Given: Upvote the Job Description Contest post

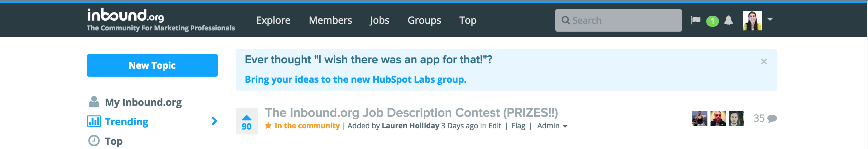Looking at the screenshot, I should [x=246, y=118].
